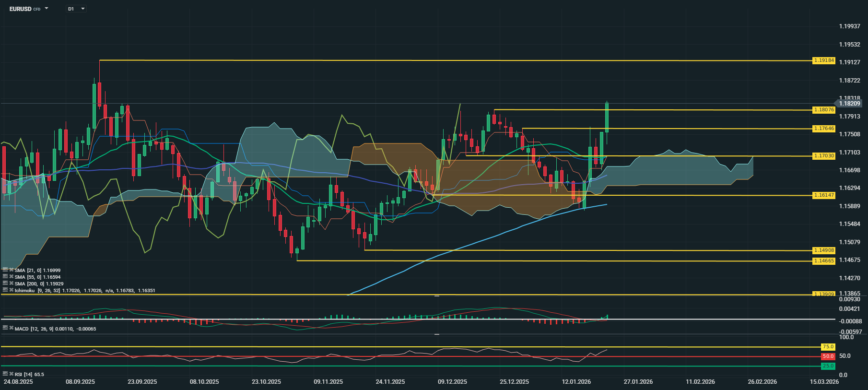Select the 1.14908 horizontal line label
The width and height of the screenshot is (868, 390).
click(x=824, y=250)
